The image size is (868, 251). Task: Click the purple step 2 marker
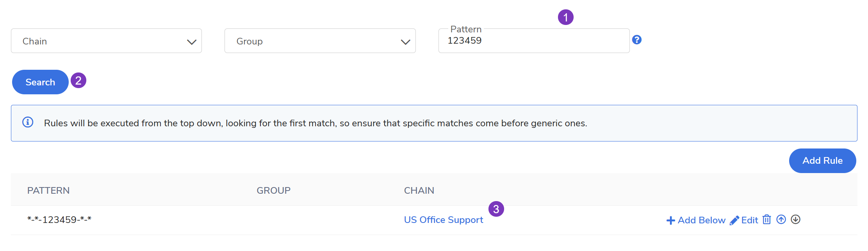78,81
